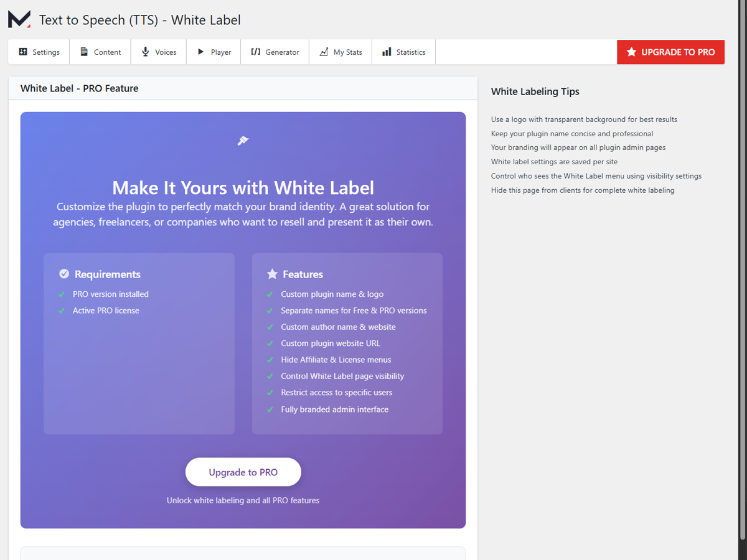This screenshot has width=747, height=560.
Task: Click the star icon in Upgrade button
Action: (631, 52)
